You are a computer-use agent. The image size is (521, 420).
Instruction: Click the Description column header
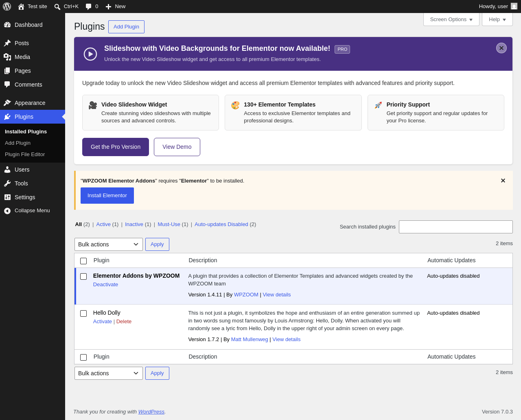click(203, 260)
